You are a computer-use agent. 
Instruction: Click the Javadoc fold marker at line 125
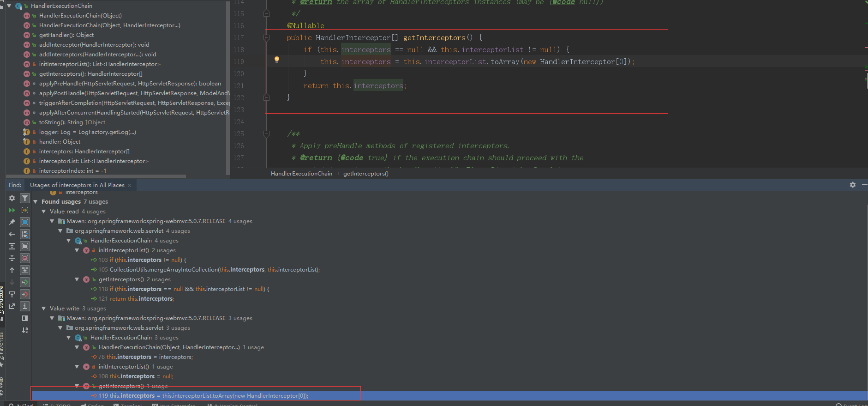coord(266,134)
